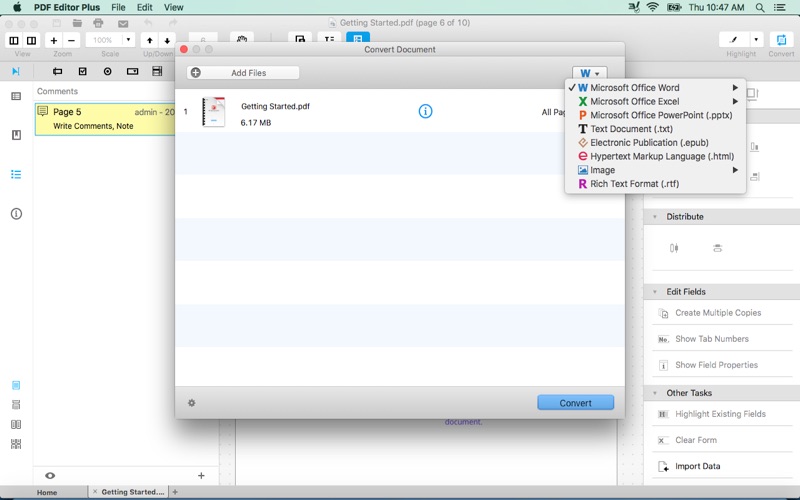Open the Scale percentage dropdown arrow

point(129,40)
